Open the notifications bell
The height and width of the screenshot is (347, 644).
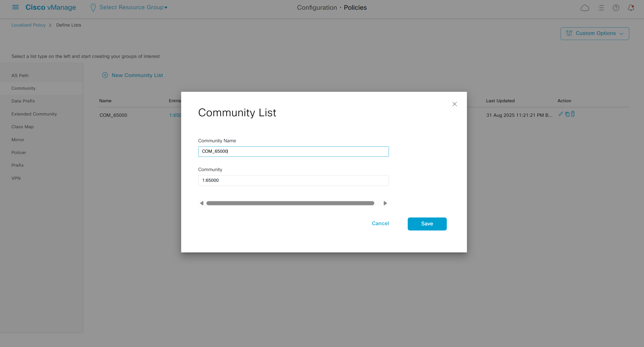pyautogui.click(x=631, y=8)
